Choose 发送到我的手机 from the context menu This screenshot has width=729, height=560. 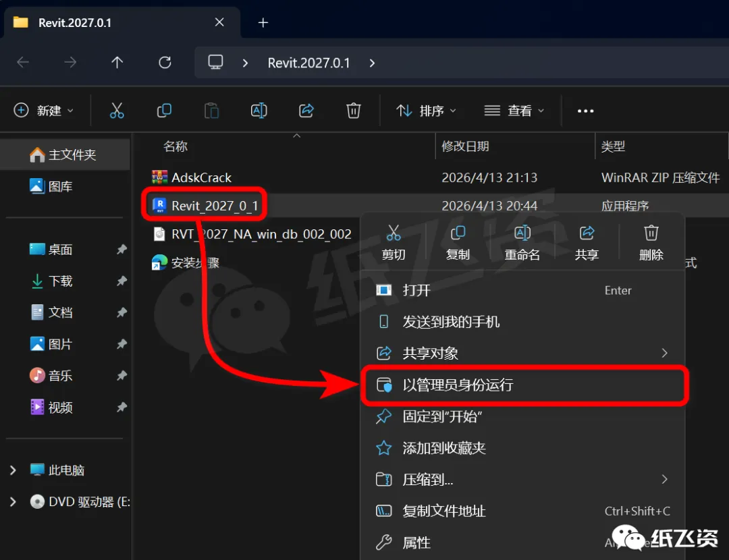click(x=522, y=322)
